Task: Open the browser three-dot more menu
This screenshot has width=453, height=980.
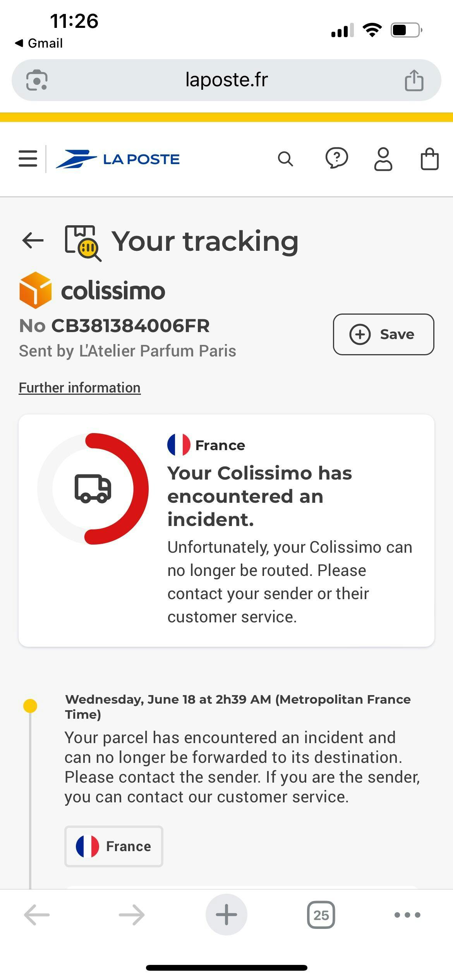Action: pos(407,915)
